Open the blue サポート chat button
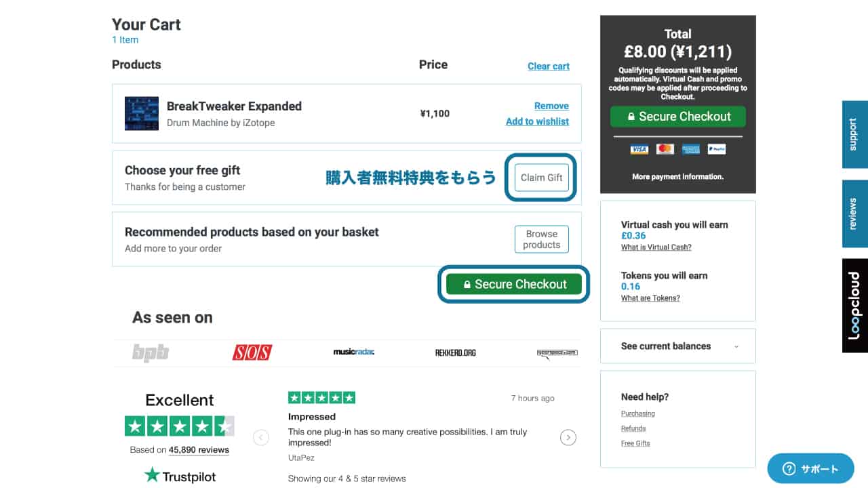Viewport: 868px width, 488px height. [810, 468]
